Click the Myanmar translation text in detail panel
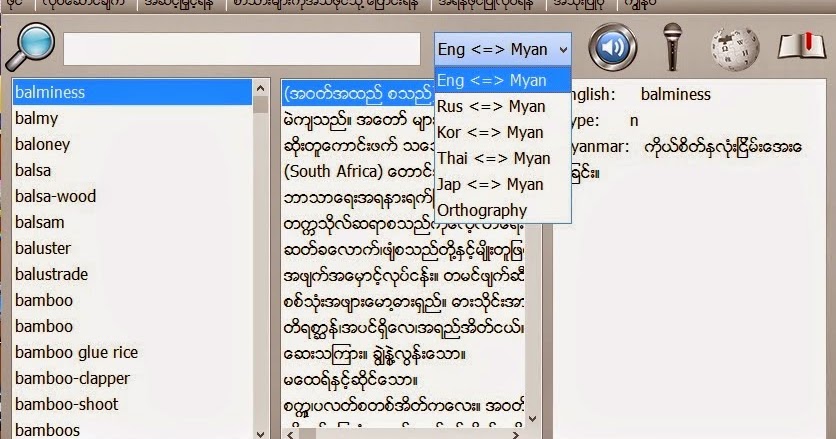 (722, 147)
